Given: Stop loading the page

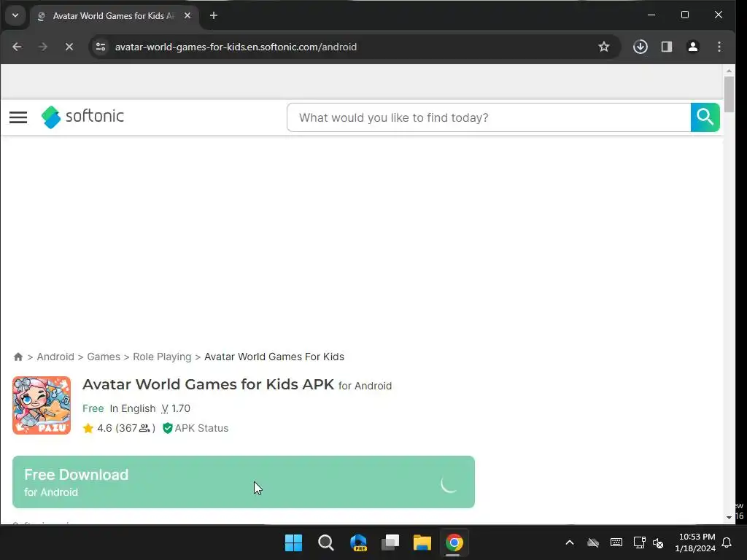Looking at the screenshot, I should (x=69, y=47).
